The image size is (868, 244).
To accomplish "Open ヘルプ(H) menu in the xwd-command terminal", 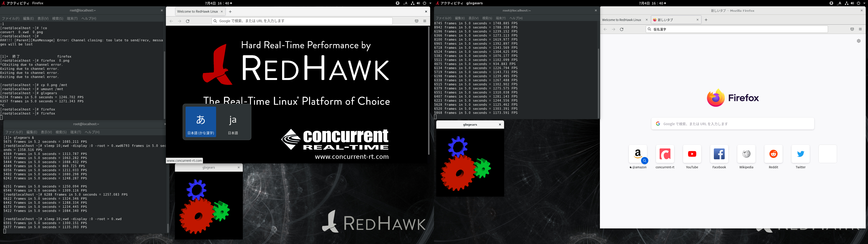I will click(92, 132).
